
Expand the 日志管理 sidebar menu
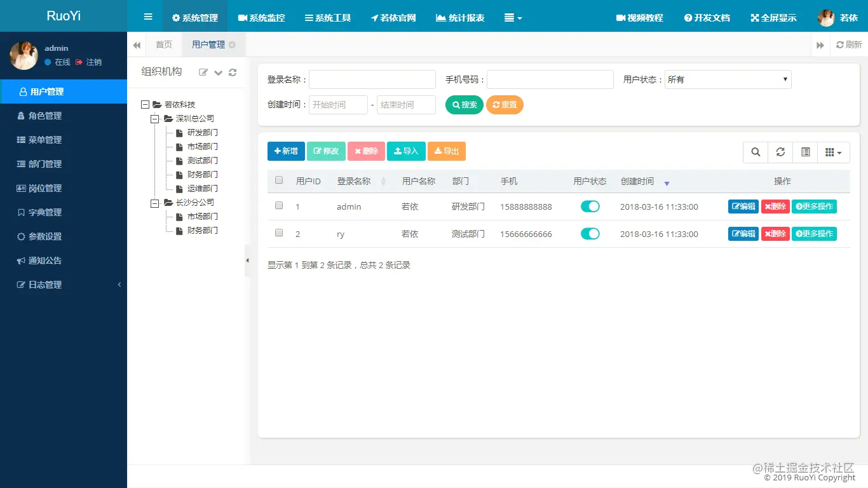tap(64, 285)
